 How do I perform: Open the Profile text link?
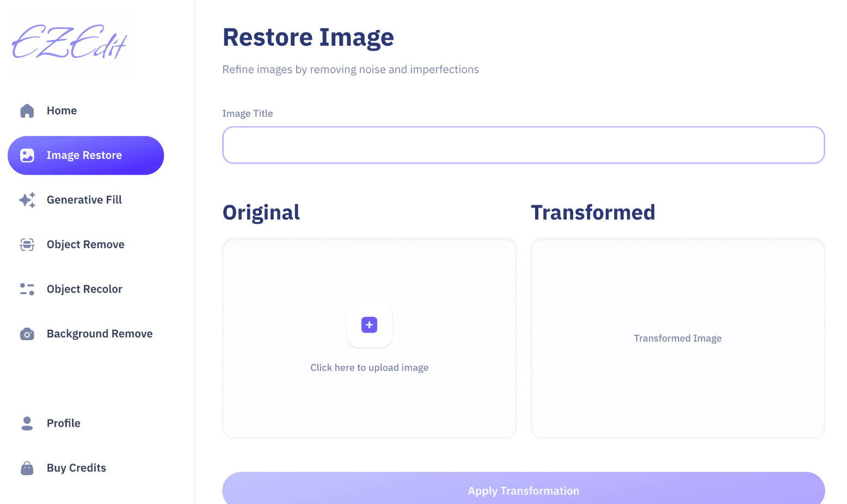click(64, 423)
